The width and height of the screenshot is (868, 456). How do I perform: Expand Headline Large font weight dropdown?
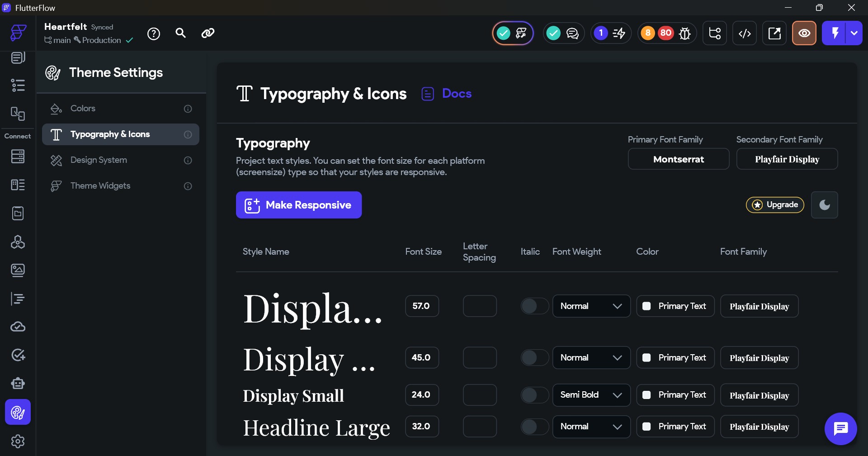tap(591, 427)
